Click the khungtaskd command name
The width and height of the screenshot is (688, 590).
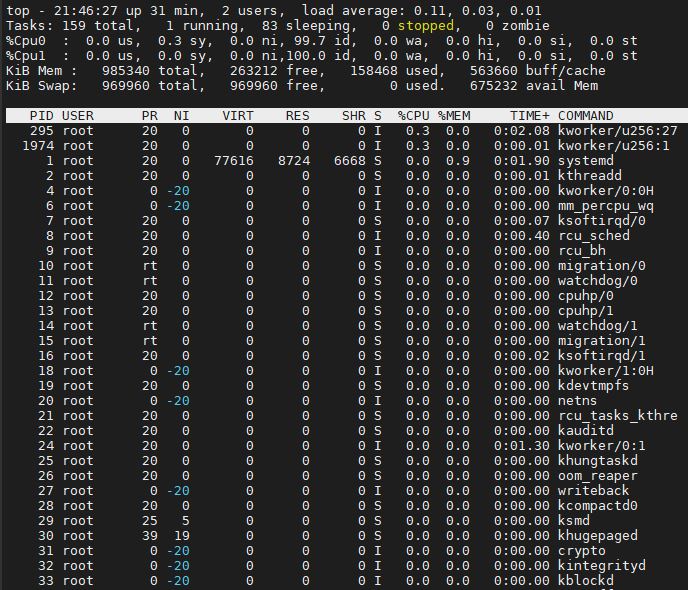point(598,461)
